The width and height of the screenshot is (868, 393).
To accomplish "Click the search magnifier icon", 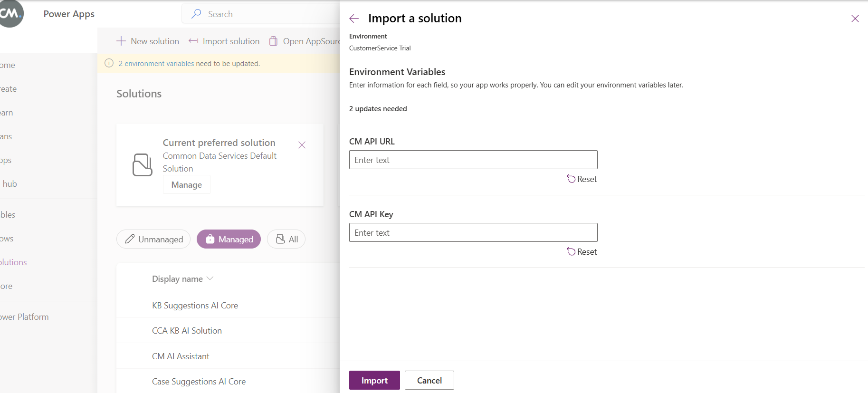I will [196, 14].
